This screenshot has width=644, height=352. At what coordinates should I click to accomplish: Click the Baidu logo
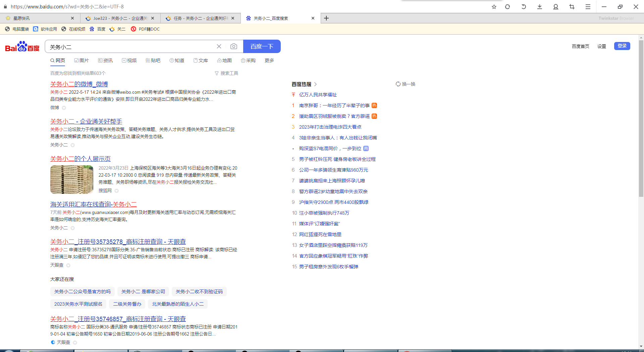pyautogui.click(x=22, y=46)
